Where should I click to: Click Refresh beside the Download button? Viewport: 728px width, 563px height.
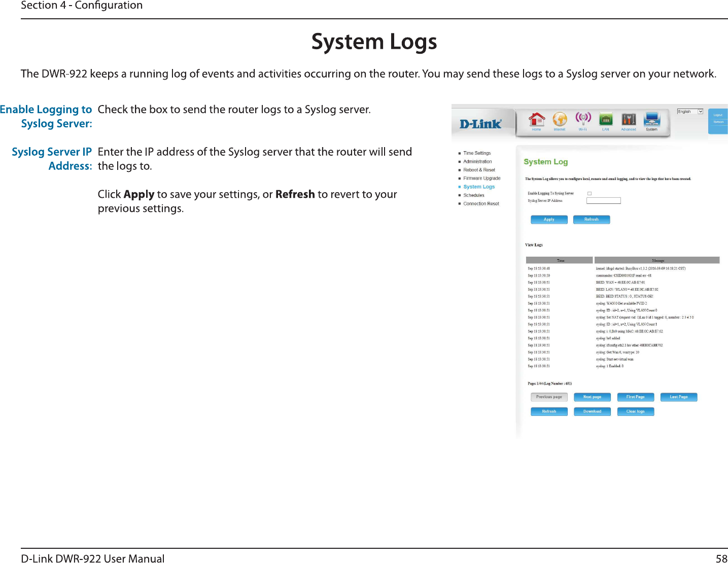(x=549, y=411)
